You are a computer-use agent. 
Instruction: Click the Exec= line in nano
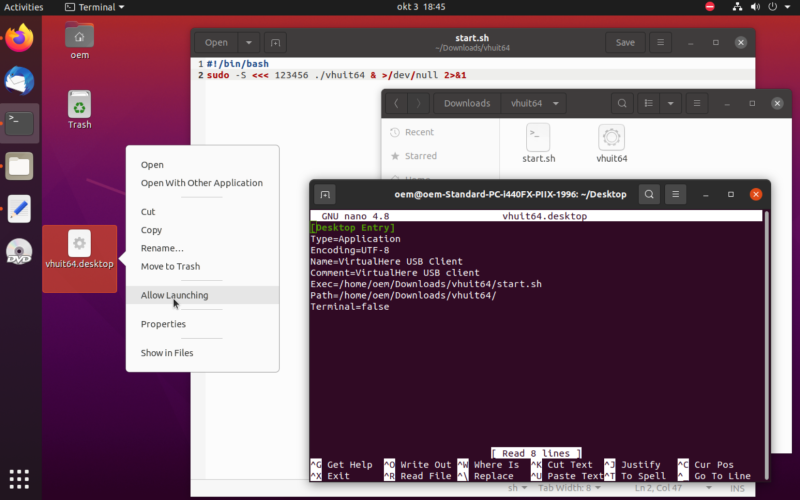[426, 284]
